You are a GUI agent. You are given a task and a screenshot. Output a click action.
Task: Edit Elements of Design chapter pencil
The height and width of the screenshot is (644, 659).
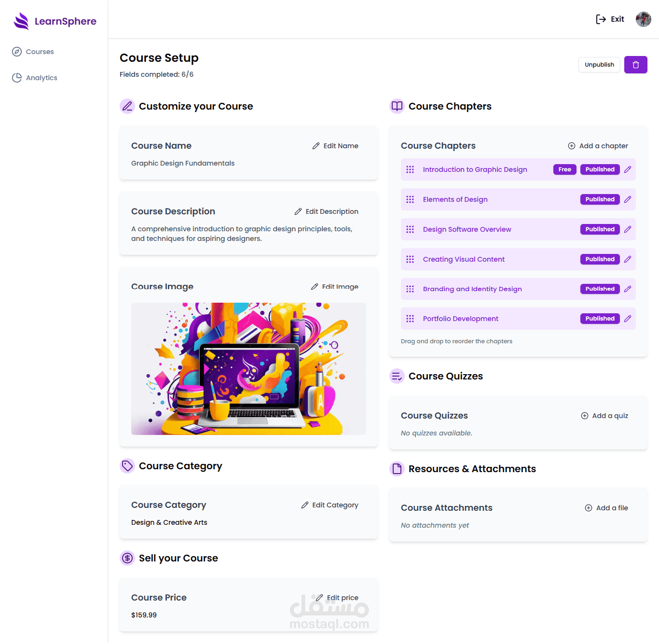[x=628, y=199]
